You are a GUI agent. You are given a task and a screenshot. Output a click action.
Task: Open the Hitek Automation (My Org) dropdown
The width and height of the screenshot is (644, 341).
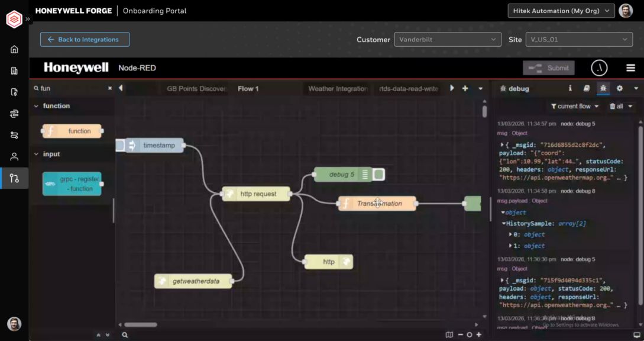[561, 11]
